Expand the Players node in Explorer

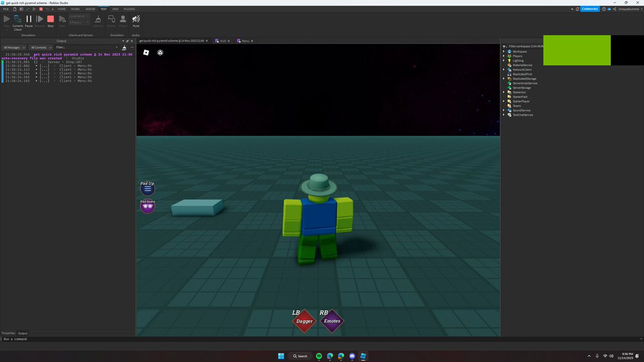(x=504, y=56)
